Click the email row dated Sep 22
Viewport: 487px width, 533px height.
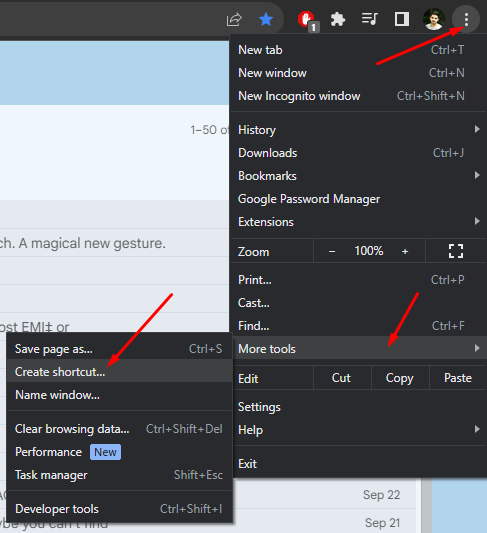pos(324,495)
